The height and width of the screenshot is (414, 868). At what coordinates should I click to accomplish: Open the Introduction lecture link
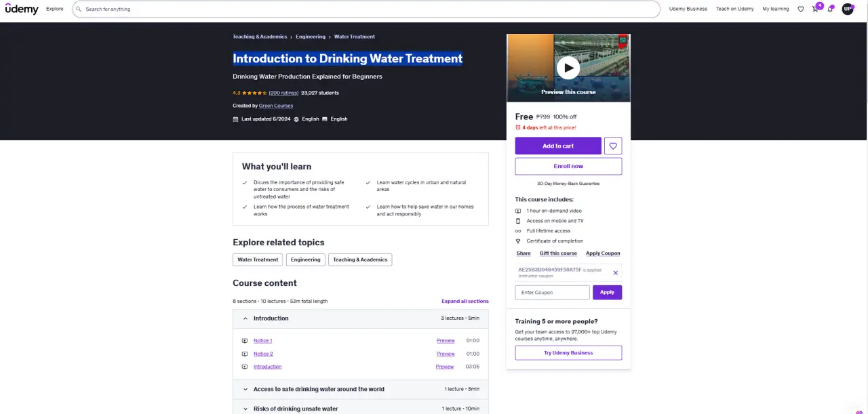pyautogui.click(x=267, y=367)
